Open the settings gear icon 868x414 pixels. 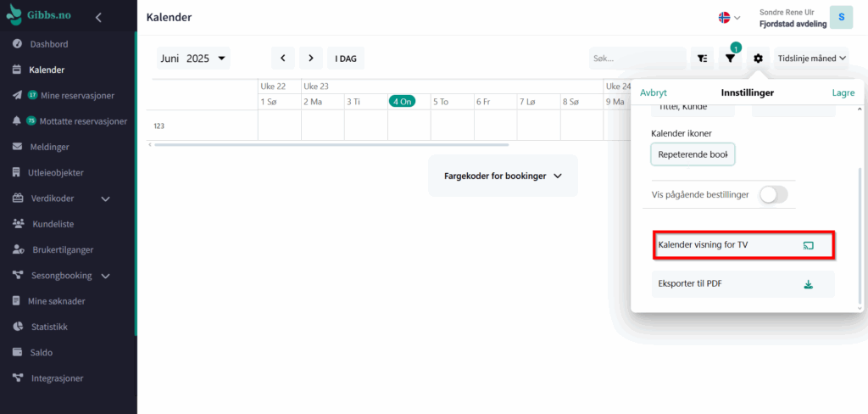758,59
